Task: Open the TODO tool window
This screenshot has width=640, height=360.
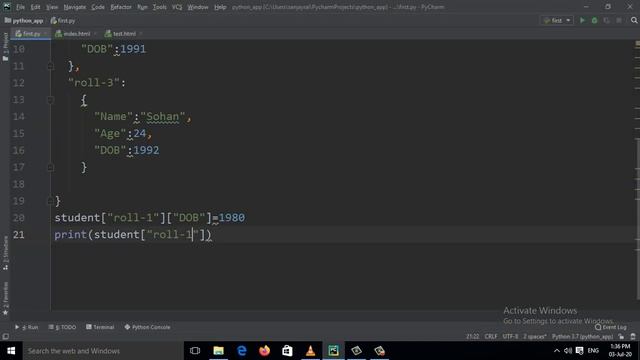Action: 62,327
